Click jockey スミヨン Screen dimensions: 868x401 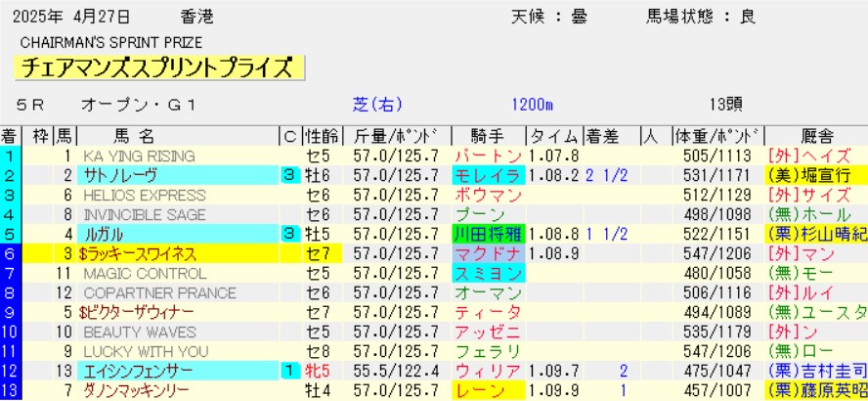click(x=488, y=274)
